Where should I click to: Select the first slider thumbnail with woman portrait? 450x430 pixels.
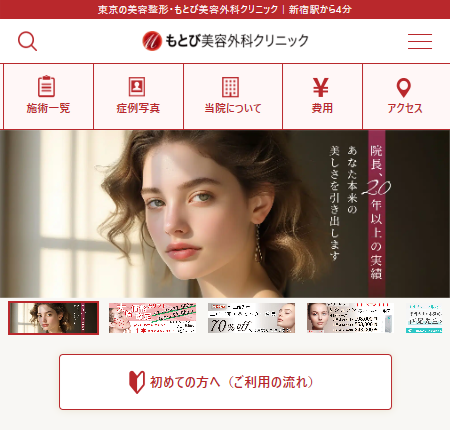[54, 318]
